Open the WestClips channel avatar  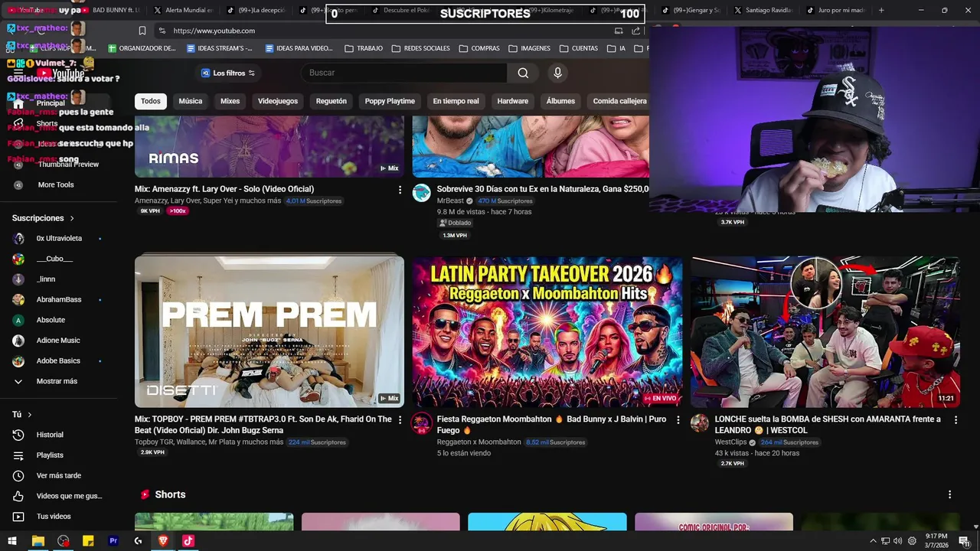(700, 423)
